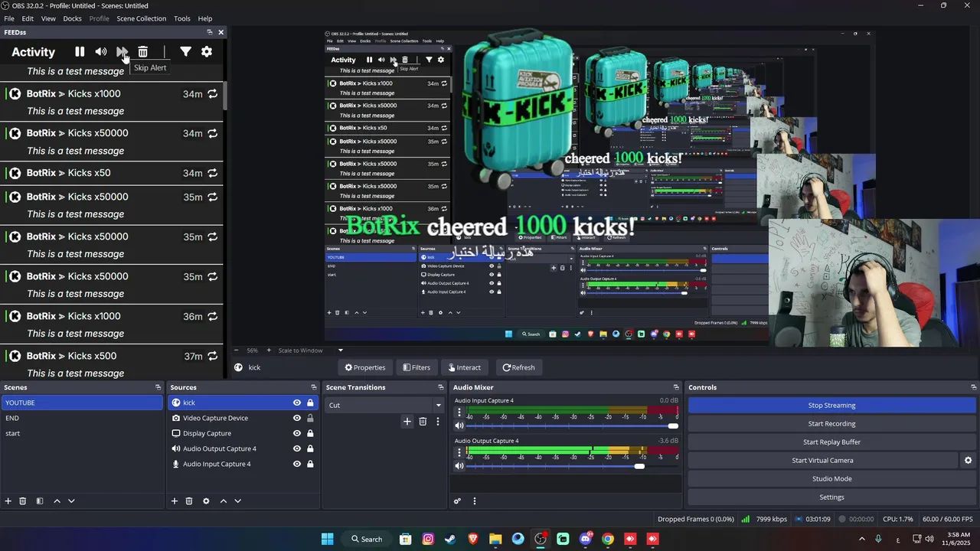Open the activity feed filter
The image size is (980, 551).
pyautogui.click(x=185, y=51)
